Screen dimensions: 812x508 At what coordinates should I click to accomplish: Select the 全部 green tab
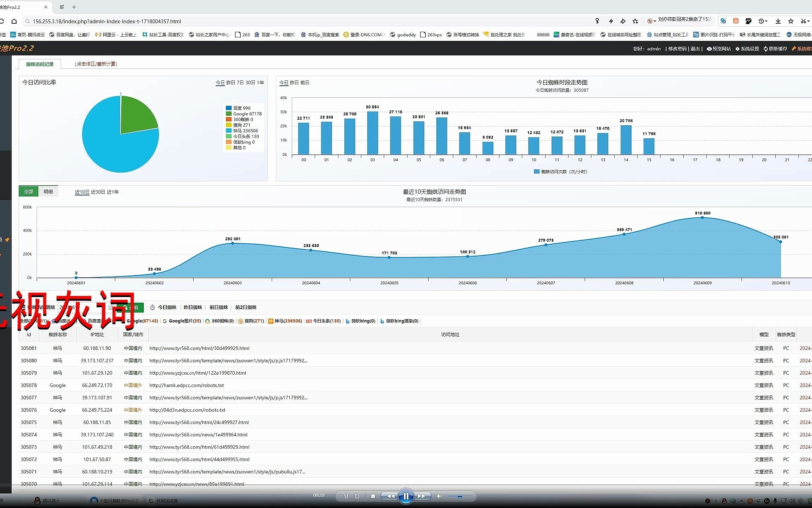click(x=29, y=192)
